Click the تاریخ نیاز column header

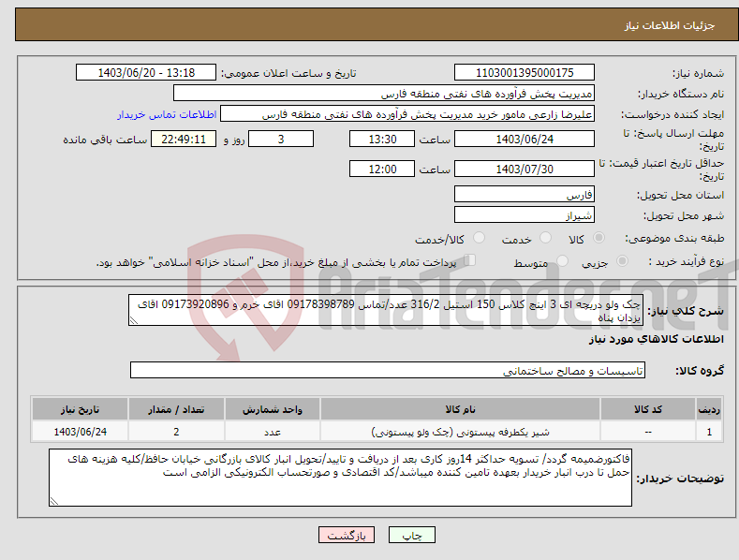[x=80, y=409]
